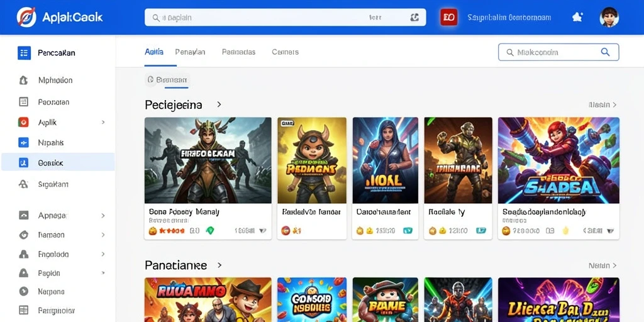Select the Gosciok sidebar menu entry
644x322 pixels.
[x=58, y=162]
